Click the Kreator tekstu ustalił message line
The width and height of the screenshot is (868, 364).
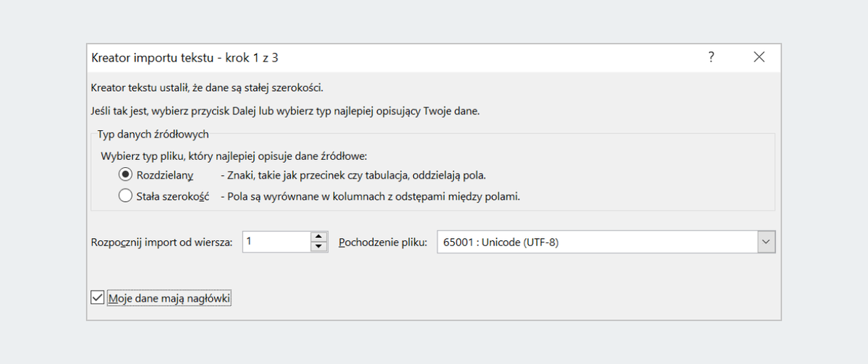(x=207, y=88)
